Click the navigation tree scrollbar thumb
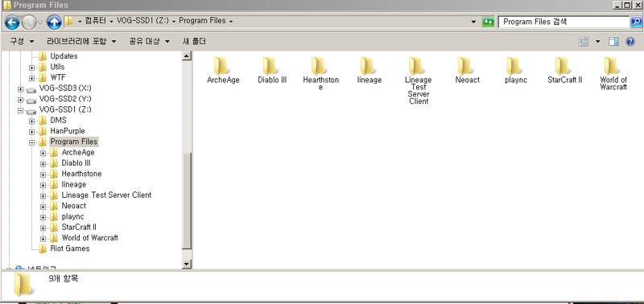 pyautogui.click(x=187, y=200)
